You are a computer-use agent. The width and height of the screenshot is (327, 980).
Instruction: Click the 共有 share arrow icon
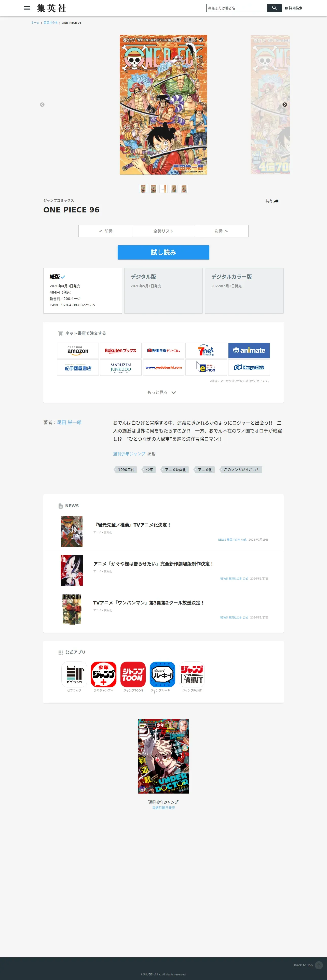click(x=276, y=201)
